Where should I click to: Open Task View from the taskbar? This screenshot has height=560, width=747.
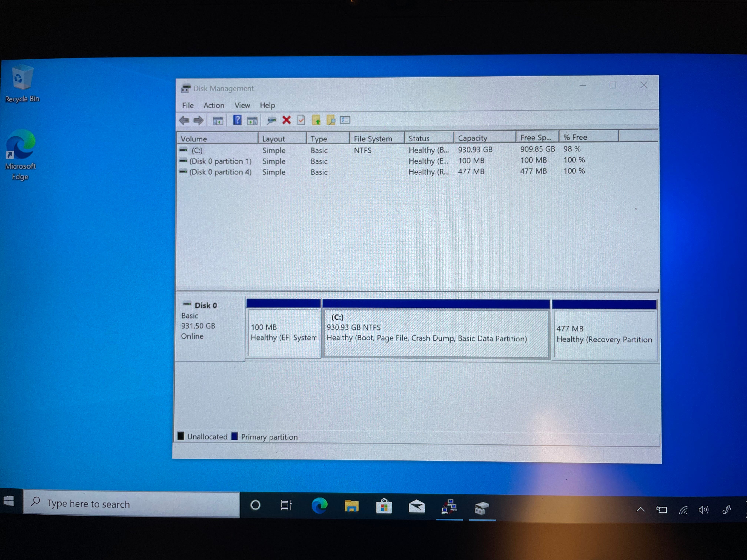[x=286, y=505]
